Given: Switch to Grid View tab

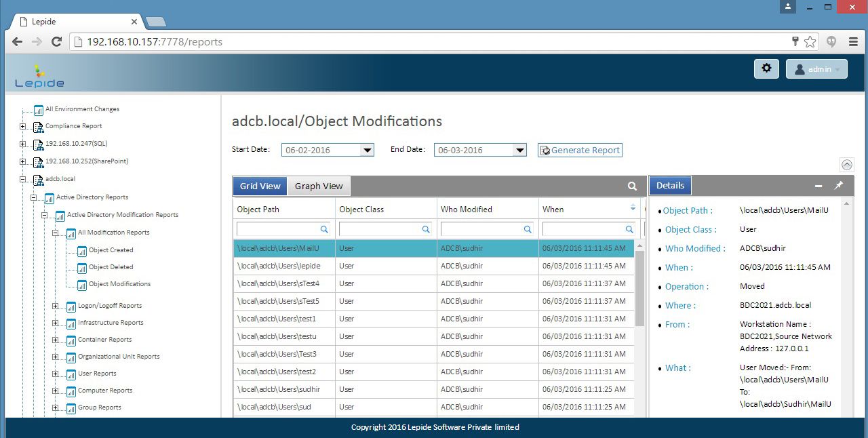Looking at the screenshot, I should (260, 186).
